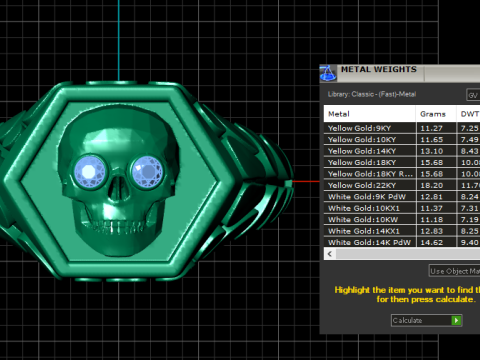480x360 pixels.
Task: Click the horizontal scrollbar track in metals table
Action: pos(408,254)
